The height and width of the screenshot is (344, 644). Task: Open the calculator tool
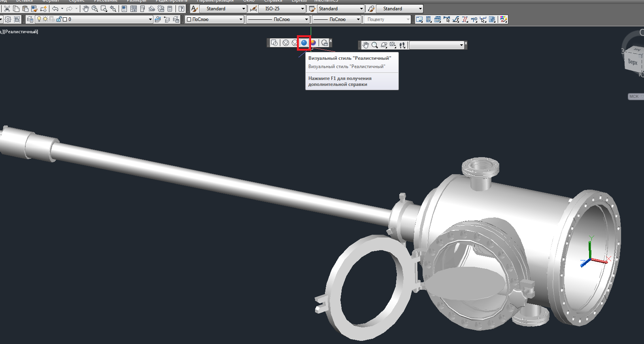click(170, 9)
